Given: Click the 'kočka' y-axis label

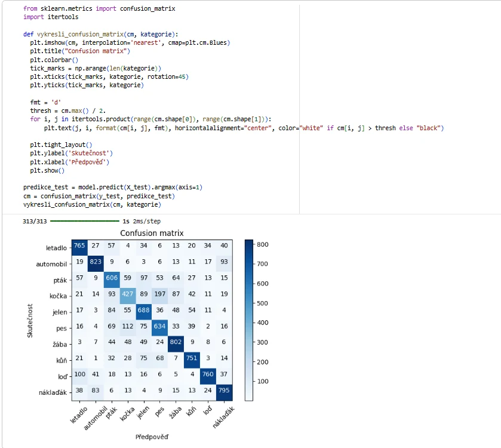Looking at the screenshot, I should (58, 296).
